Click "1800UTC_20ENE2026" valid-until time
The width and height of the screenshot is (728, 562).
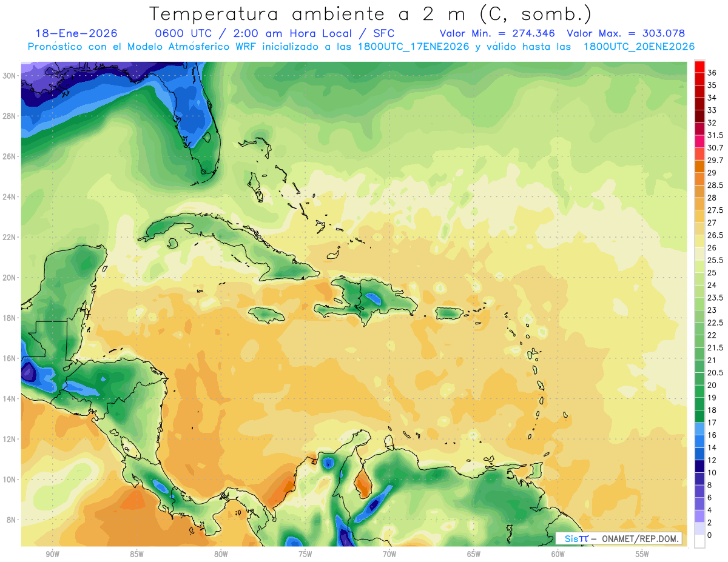[x=639, y=47]
